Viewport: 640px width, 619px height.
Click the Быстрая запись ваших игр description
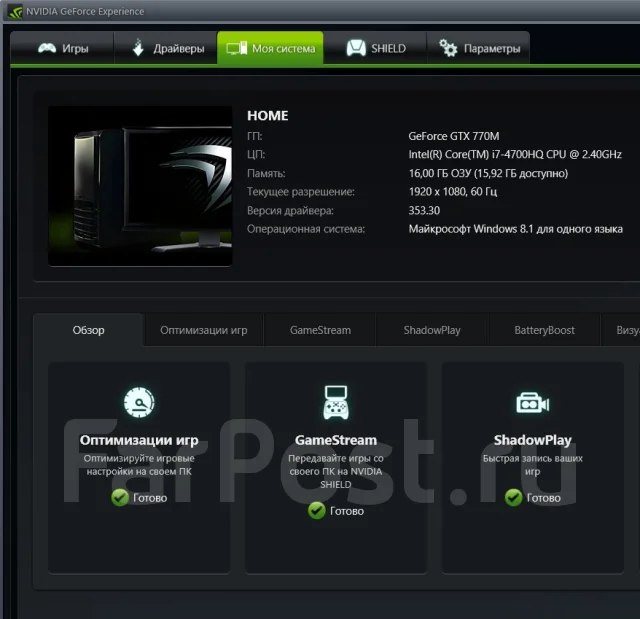pos(533,465)
